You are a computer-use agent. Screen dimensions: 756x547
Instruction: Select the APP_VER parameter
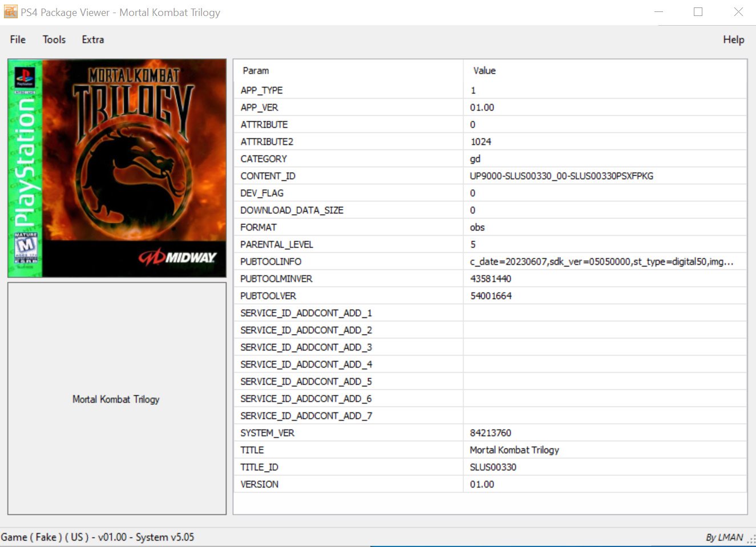coord(259,107)
